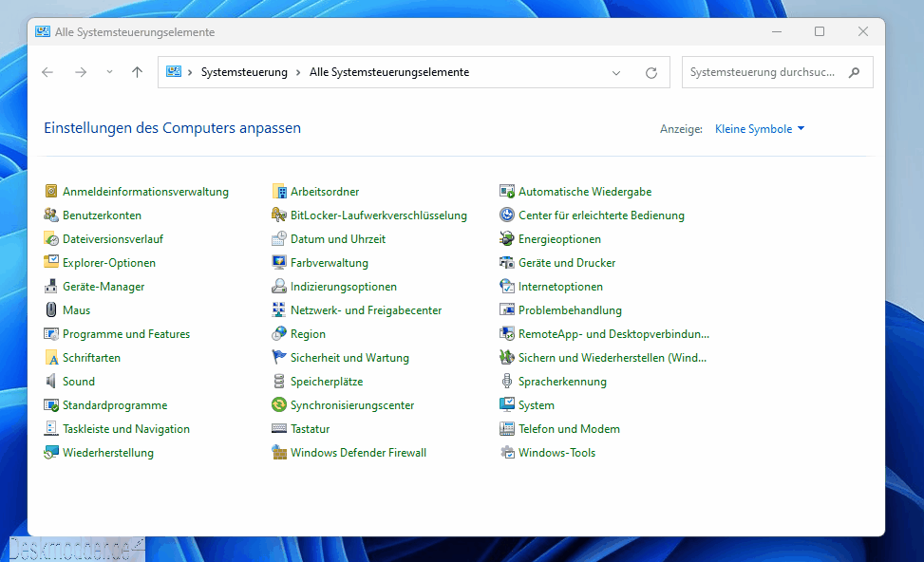Click the Geräte und Drucker icon

[x=507, y=262]
